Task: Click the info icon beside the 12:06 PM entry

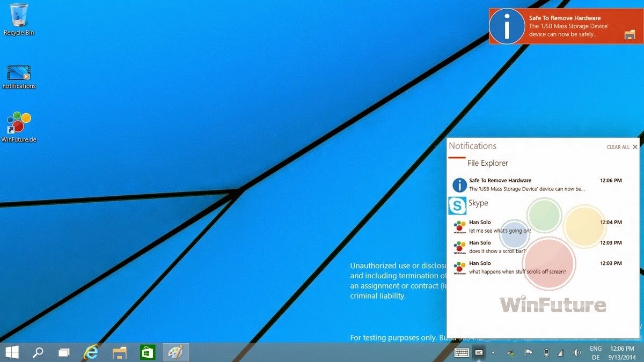Action: (x=459, y=185)
